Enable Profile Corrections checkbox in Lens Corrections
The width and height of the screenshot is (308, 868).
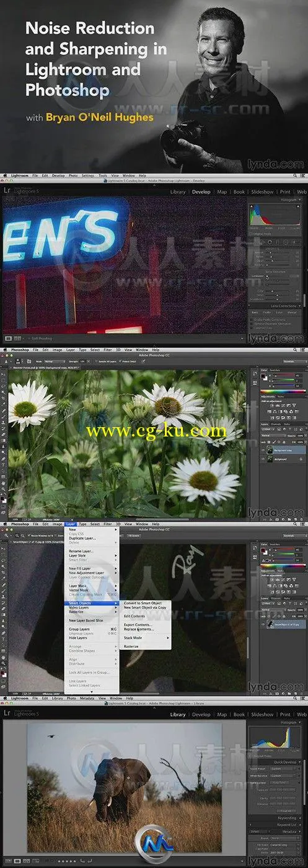[251, 320]
